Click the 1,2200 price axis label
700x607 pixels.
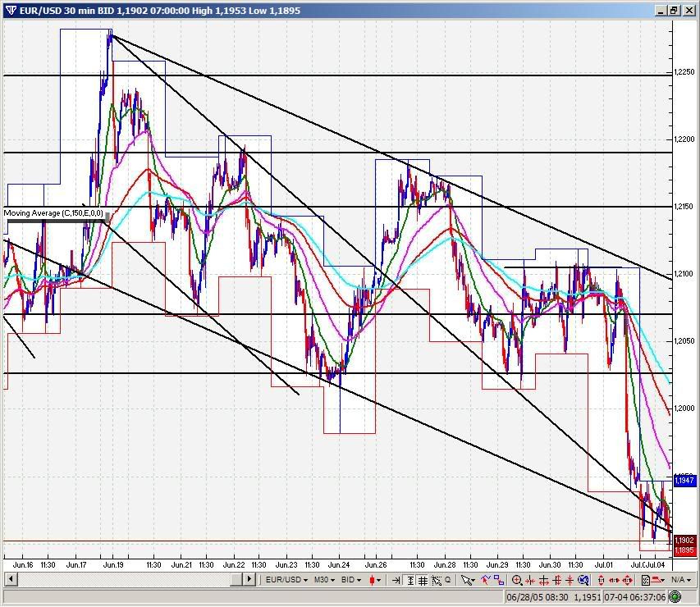click(x=684, y=139)
